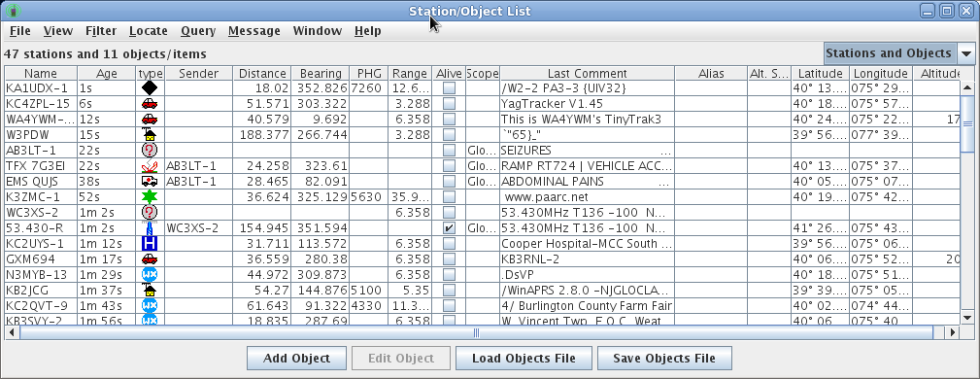Click the www.paarc.net comment cell
The image size is (980, 379).
(x=587, y=197)
